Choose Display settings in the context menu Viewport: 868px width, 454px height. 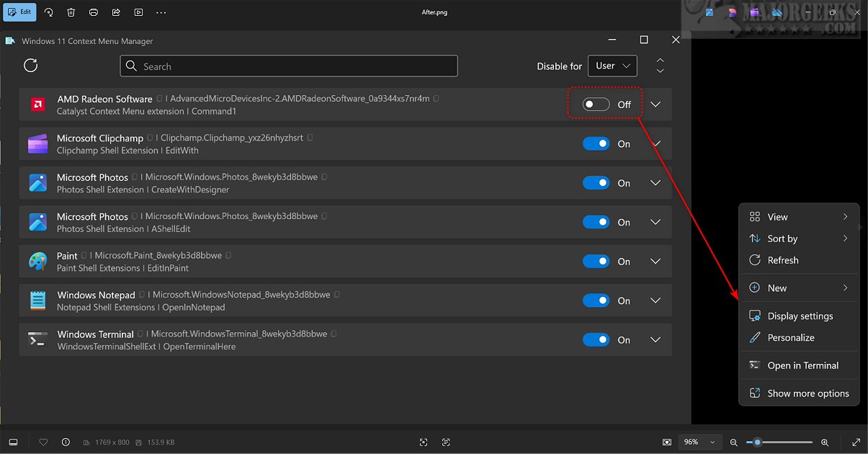(x=800, y=316)
